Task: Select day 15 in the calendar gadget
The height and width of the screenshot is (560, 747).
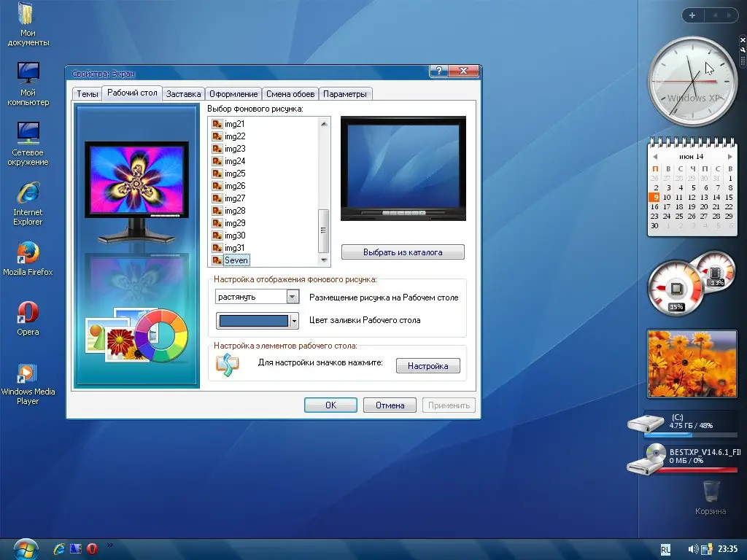Action: pyautogui.click(x=729, y=197)
